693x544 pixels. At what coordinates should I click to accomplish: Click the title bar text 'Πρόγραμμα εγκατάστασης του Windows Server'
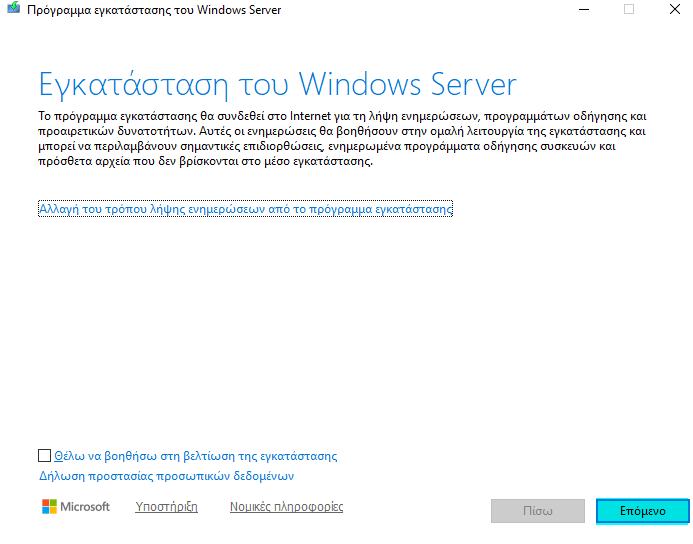point(154,10)
